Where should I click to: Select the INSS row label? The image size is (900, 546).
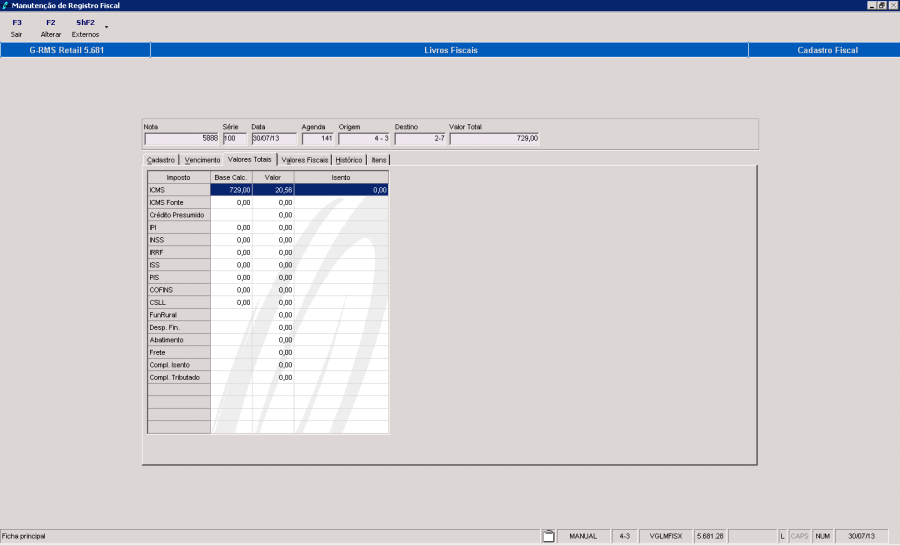click(179, 240)
